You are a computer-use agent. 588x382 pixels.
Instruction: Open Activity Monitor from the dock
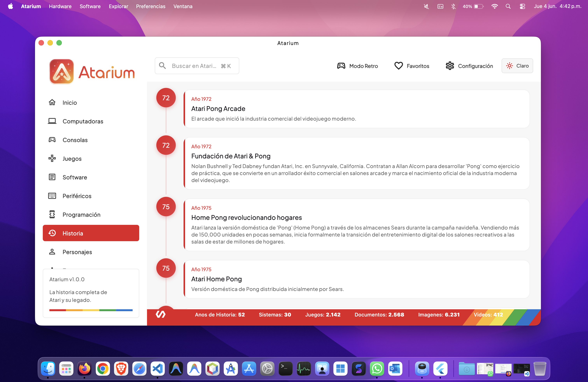click(304, 369)
